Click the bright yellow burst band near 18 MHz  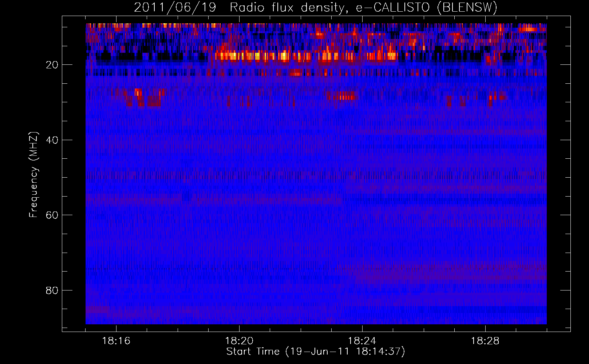click(x=306, y=56)
